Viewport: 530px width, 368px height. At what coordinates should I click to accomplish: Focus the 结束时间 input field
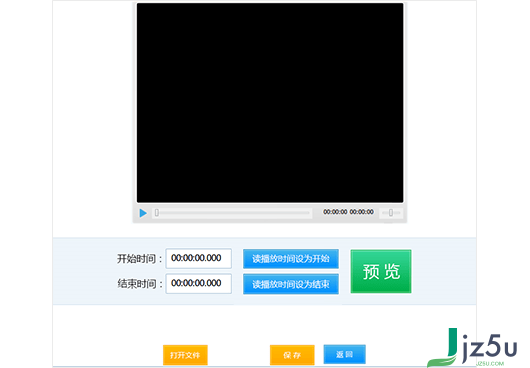tap(198, 284)
